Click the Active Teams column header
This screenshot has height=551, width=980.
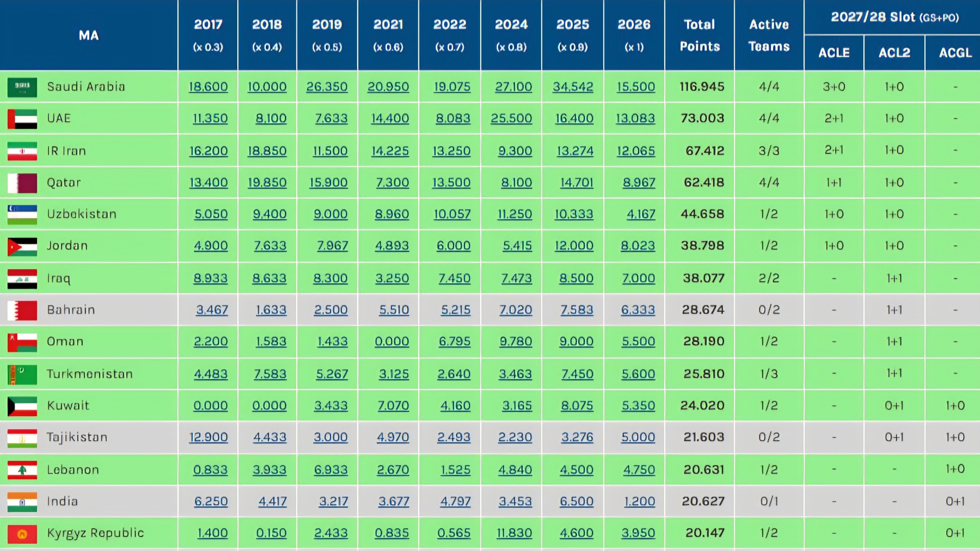(769, 35)
